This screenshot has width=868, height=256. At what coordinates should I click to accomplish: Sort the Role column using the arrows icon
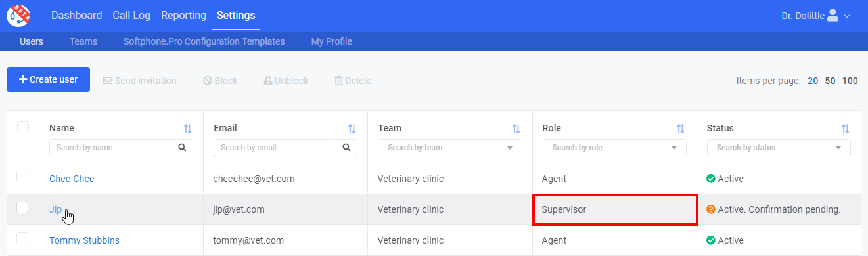tap(680, 129)
